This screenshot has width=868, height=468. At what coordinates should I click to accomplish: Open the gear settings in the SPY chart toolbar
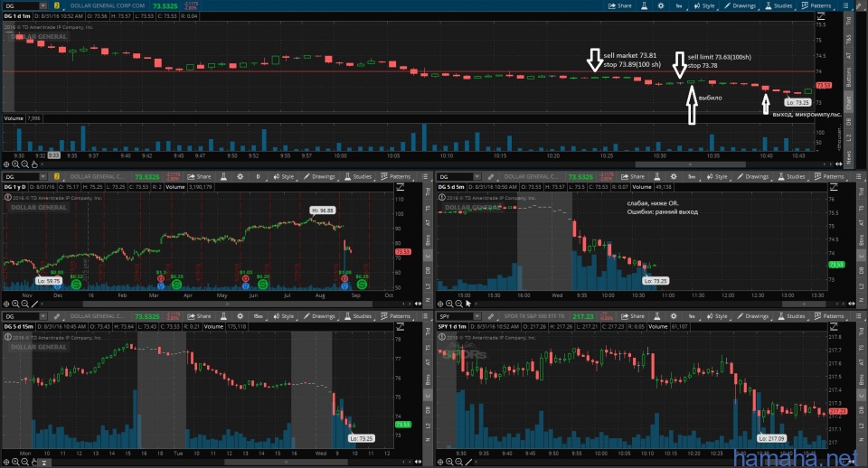[674, 316]
